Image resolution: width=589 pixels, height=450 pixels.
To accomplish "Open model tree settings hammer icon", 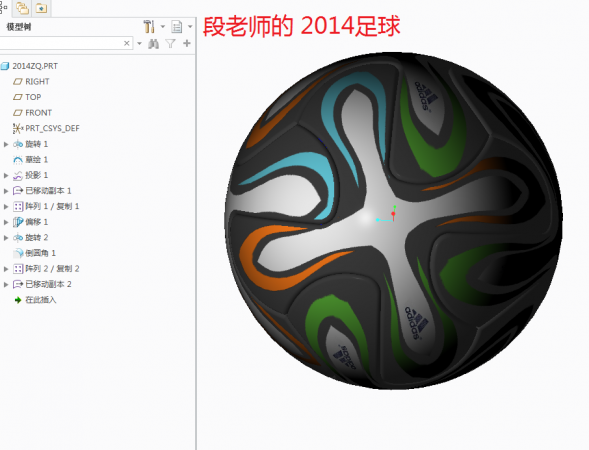I will tap(149, 27).
